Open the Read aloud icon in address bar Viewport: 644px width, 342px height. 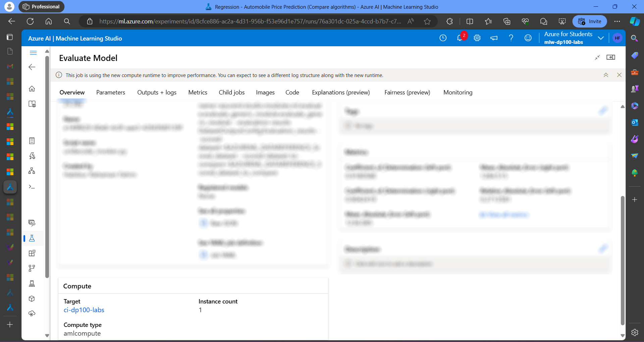tap(411, 21)
